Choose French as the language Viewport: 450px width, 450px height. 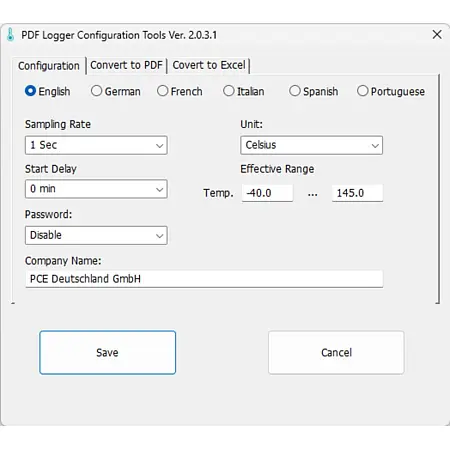(180, 91)
